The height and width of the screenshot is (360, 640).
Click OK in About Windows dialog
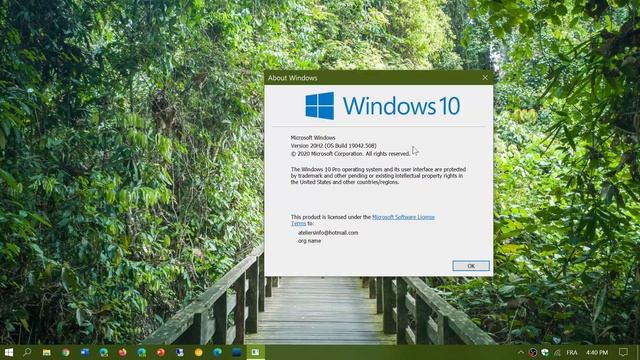(x=471, y=266)
